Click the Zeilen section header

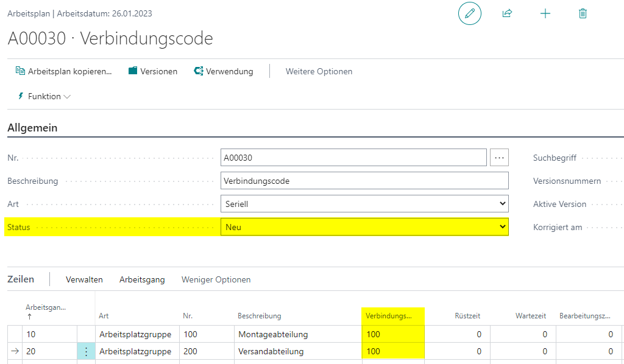click(x=21, y=279)
